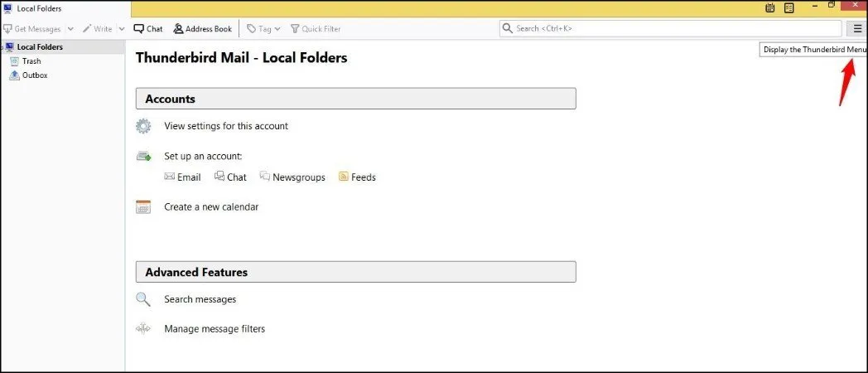Open the Trash folder
Image resolution: width=868 pixels, height=373 pixels.
(x=31, y=61)
